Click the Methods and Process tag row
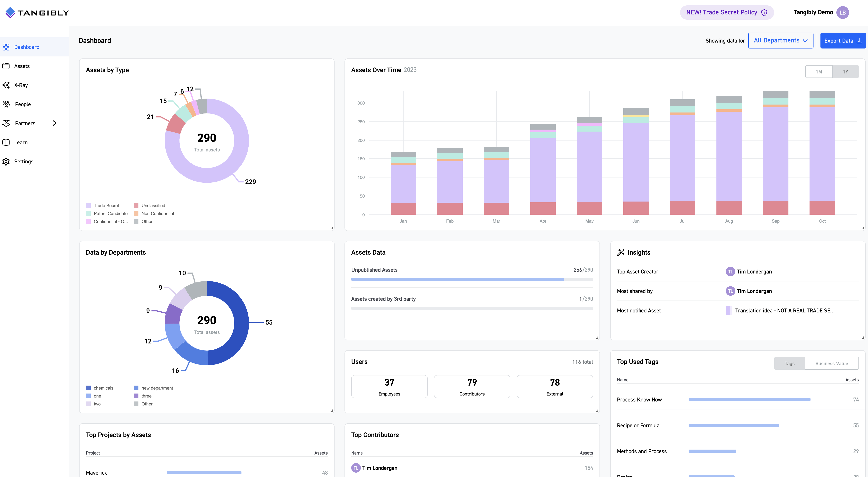This screenshot has width=868, height=477. [738, 451]
